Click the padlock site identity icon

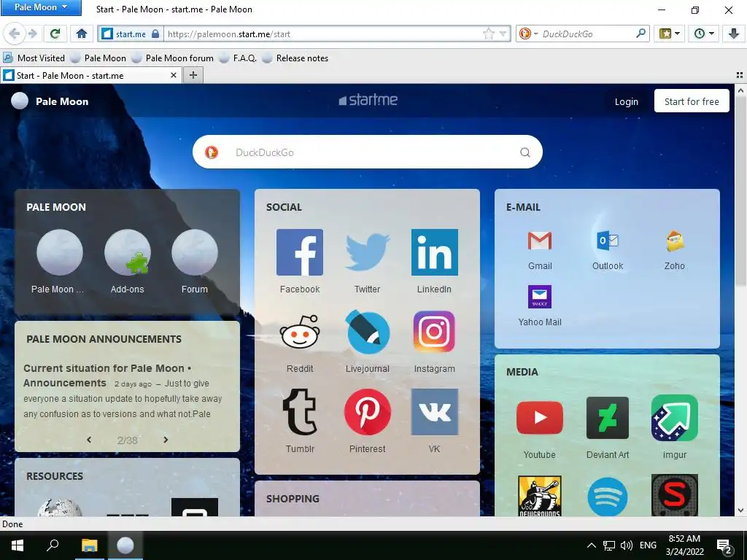[155, 34]
